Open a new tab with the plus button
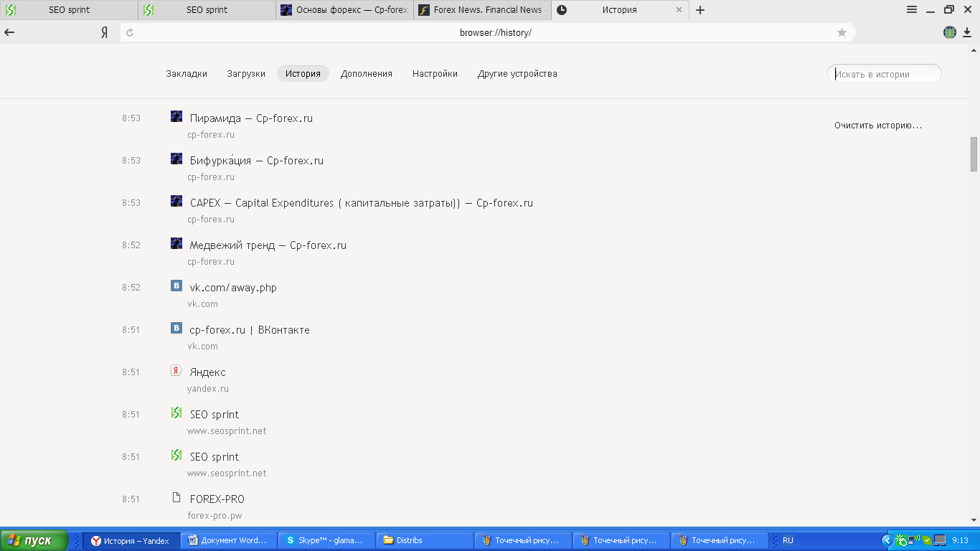The height and width of the screenshot is (551, 980). pos(700,10)
